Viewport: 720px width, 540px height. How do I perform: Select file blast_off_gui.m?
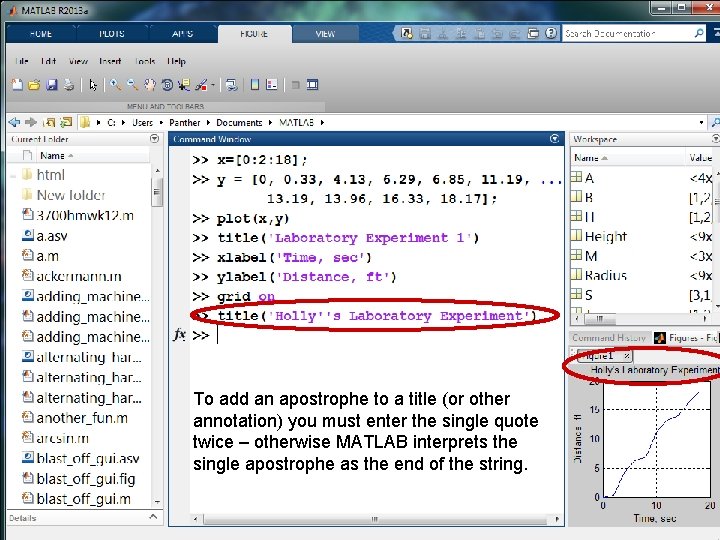[83, 499]
